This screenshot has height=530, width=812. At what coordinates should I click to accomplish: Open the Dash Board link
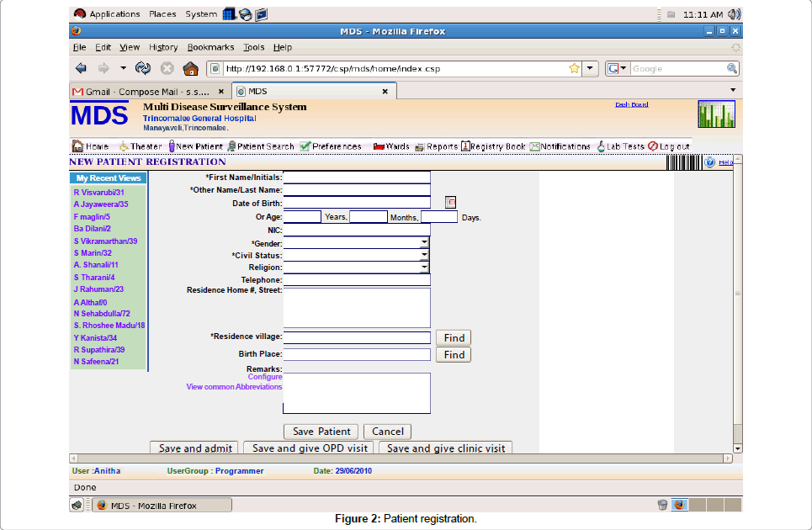coord(631,104)
